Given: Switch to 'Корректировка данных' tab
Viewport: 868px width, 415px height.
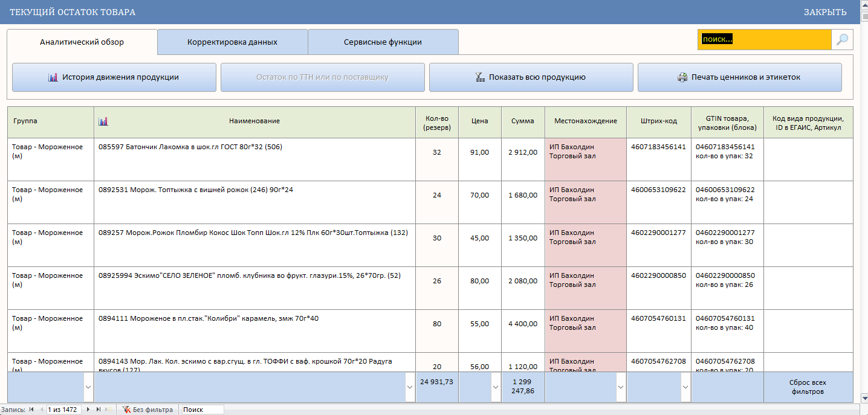Looking at the screenshot, I should (x=232, y=42).
